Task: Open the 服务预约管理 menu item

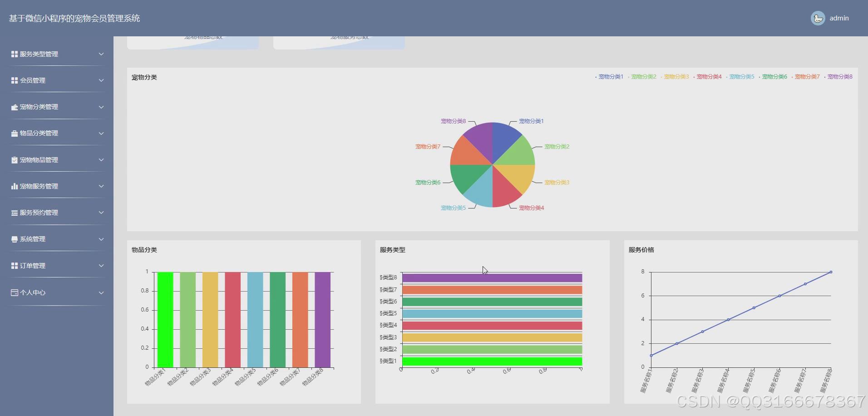Action: 39,213
